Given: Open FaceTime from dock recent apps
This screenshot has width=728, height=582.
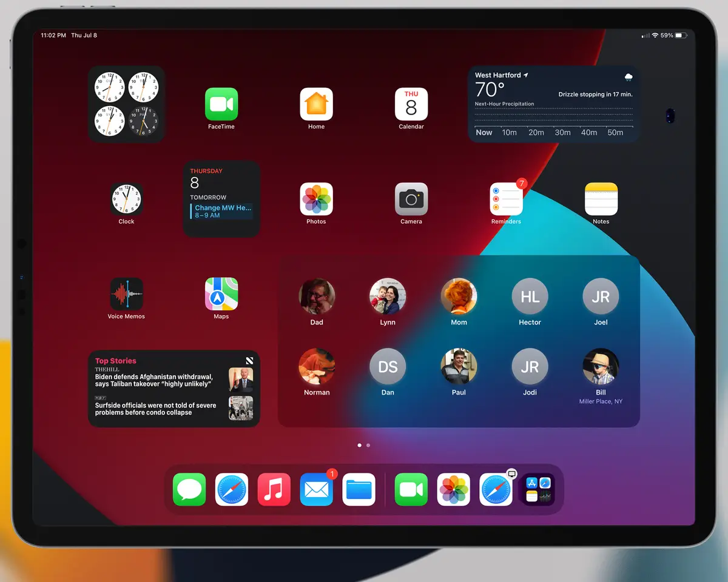Looking at the screenshot, I should pyautogui.click(x=411, y=489).
